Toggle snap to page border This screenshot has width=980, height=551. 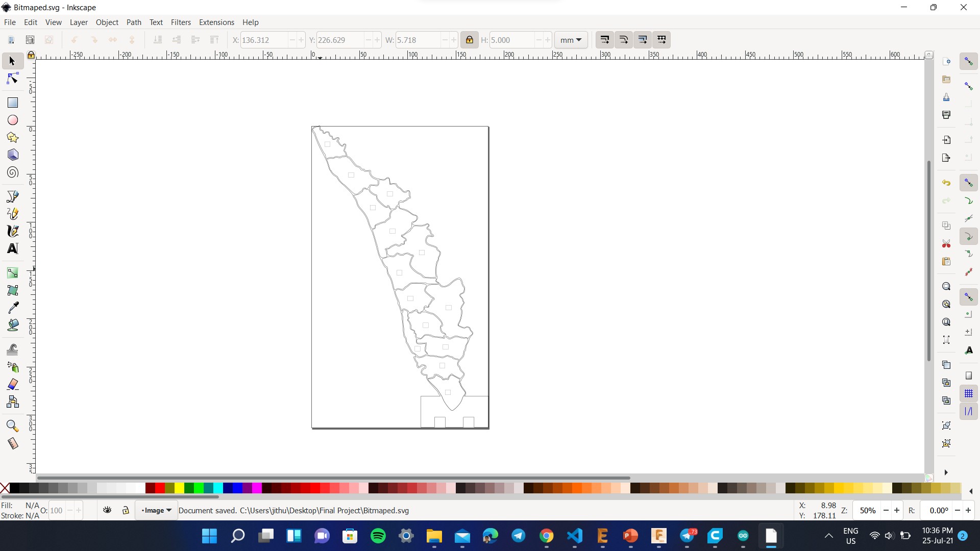point(969,375)
